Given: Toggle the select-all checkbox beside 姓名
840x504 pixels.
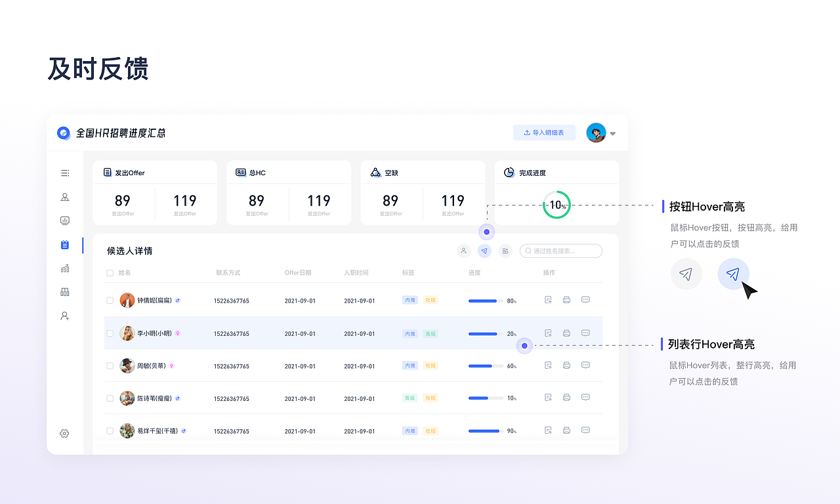Looking at the screenshot, I should [110, 273].
